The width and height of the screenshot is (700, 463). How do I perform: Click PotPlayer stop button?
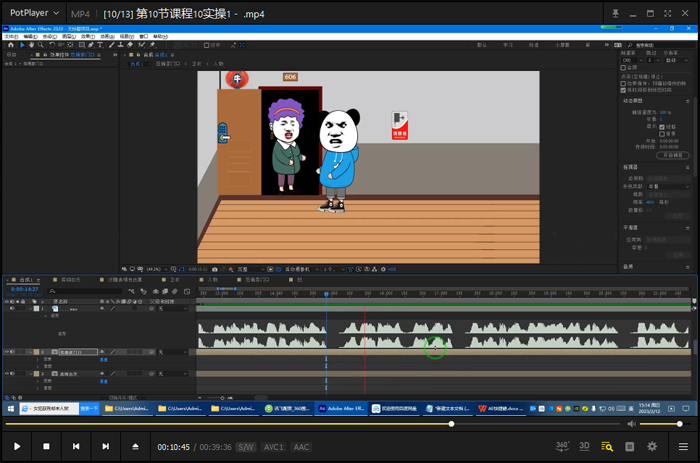tap(46, 446)
